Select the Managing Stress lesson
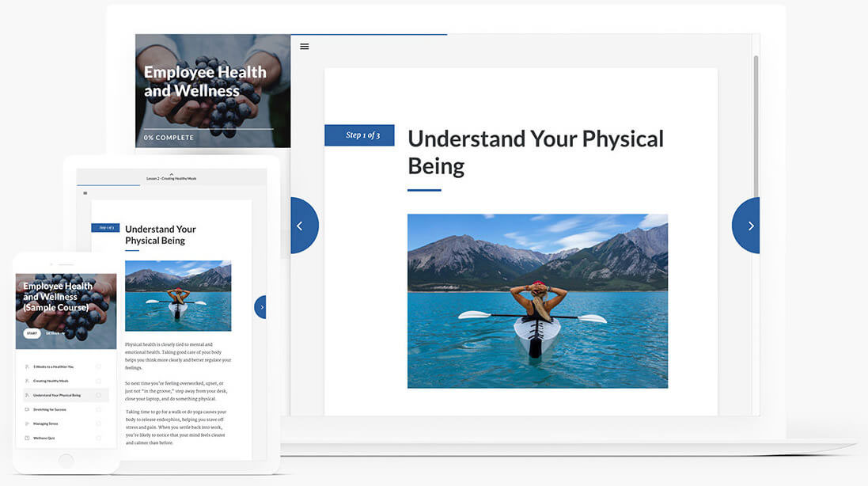This screenshot has height=486, width=868. [47, 423]
